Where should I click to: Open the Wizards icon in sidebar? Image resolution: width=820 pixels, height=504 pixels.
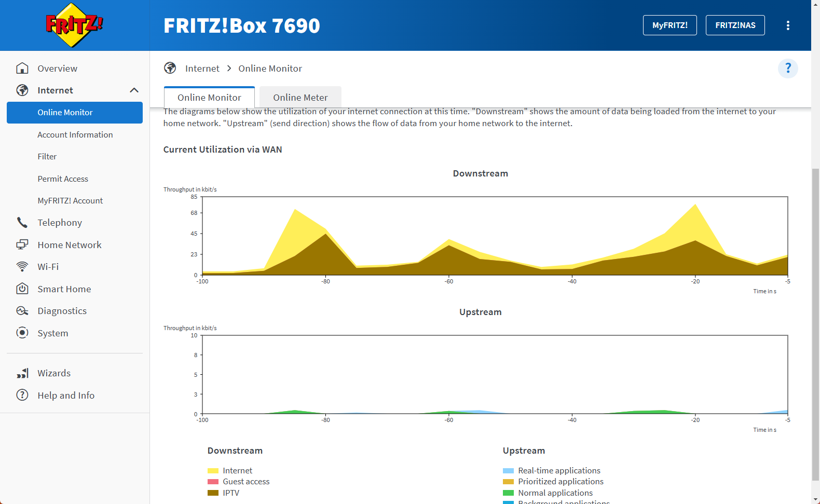(x=22, y=373)
